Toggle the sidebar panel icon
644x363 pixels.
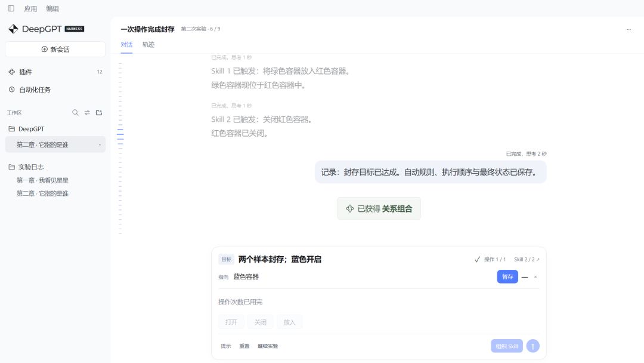pos(11,8)
